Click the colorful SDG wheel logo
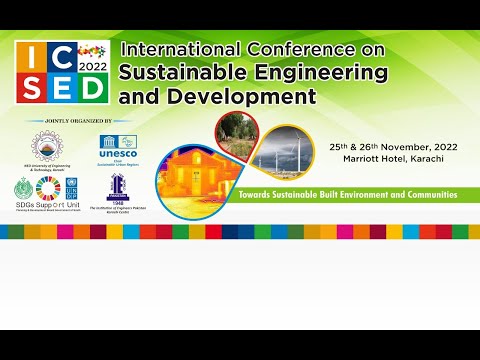The width and height of the screenshot is (480, 360). click(x=48, y=189)
